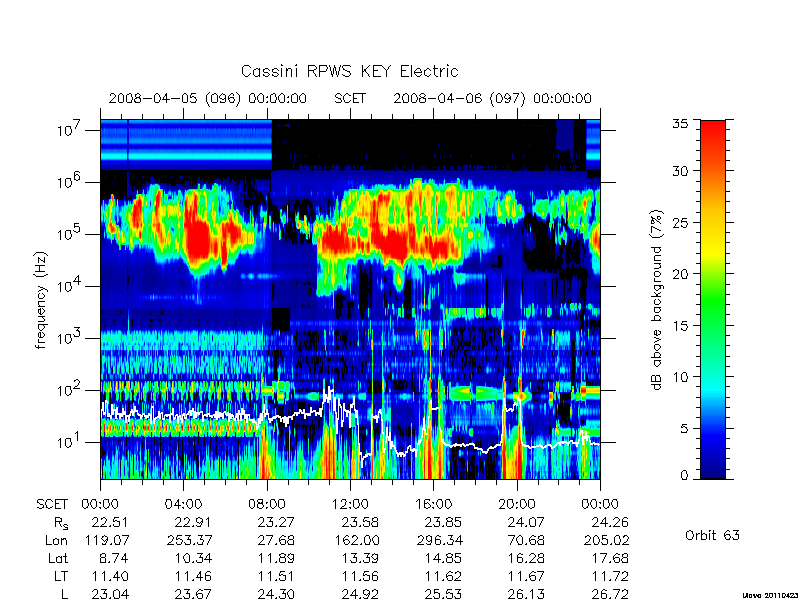The image size is (800, 600).
Task: Click the L value "25.53"
Action: click(x=443, y=594)
